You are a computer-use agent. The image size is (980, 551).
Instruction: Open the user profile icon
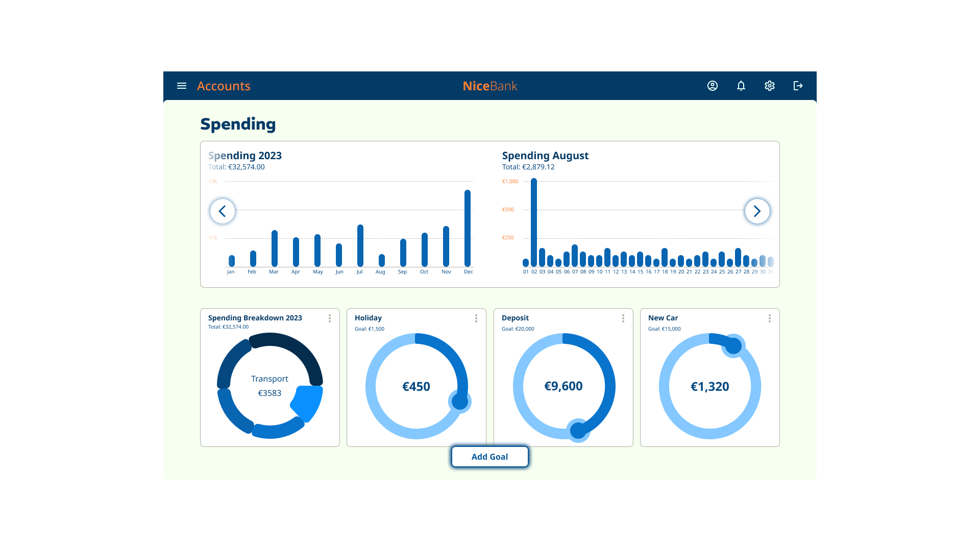pos(713,86)
